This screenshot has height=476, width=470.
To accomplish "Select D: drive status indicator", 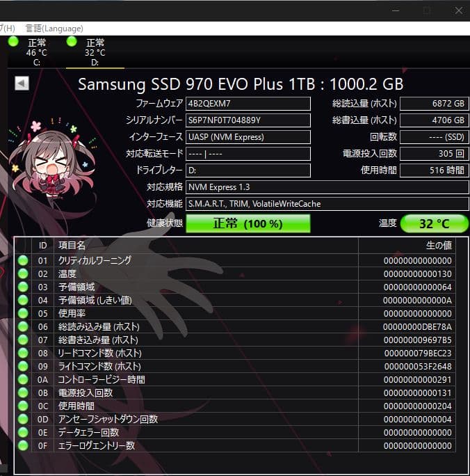I will 72,42.
